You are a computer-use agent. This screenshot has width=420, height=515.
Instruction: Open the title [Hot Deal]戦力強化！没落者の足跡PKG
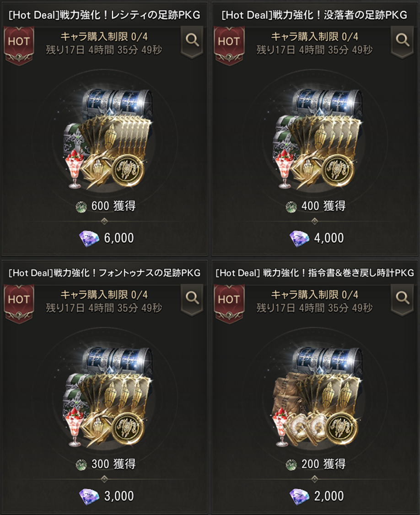click(314, 15)
